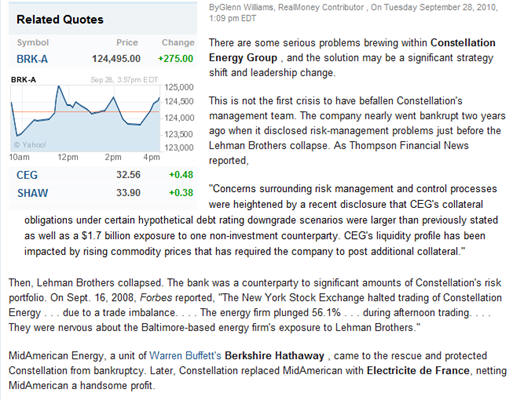Click the BRK-A intraday price chart
Screen dimensions: 513x400
pos(85,118)
